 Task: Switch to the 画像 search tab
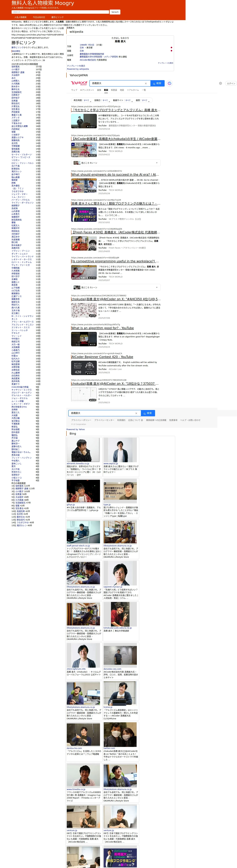[99, 90]
